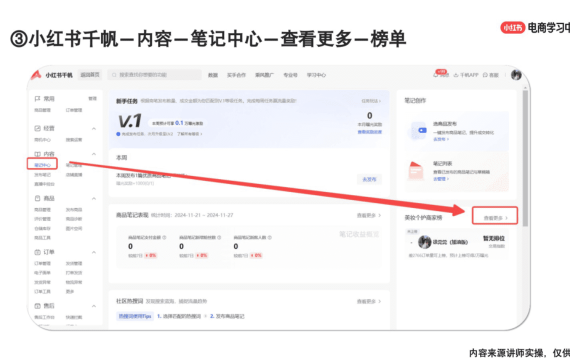
Task: Click the 返回首页 button
Action: 90,75
